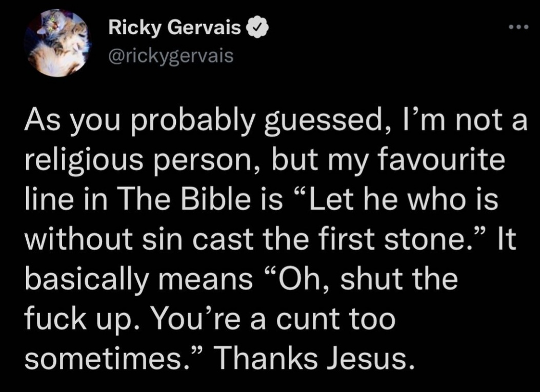
Task: Open the Ricky Gervais display name
Action: click(x=174, y=28)
